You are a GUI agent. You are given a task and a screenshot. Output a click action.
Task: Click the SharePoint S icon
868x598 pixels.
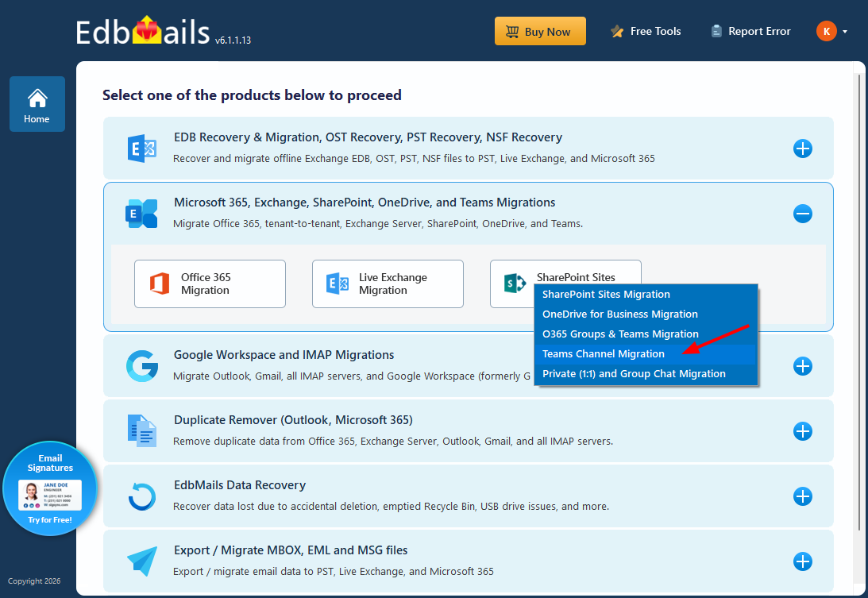point(515,284)
